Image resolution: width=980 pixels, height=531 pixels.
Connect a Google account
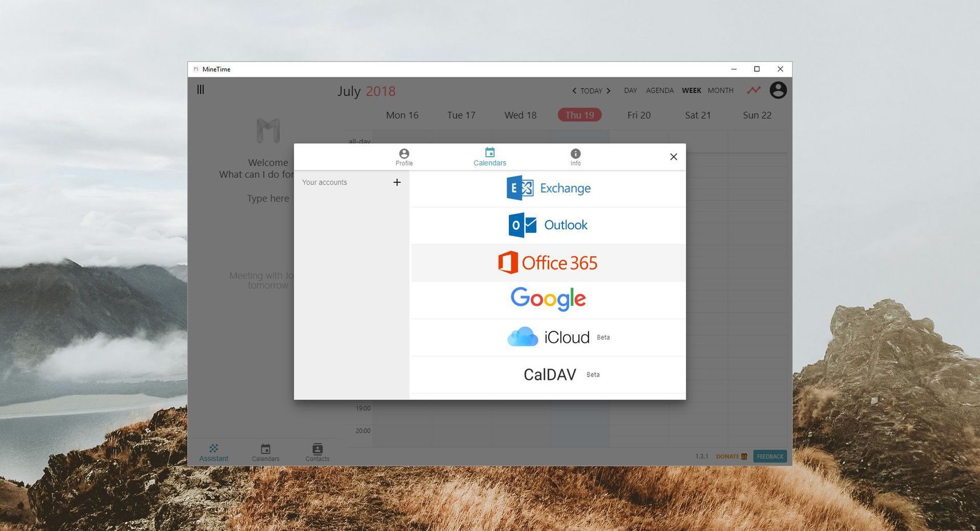pyautogui.click(x=548, y=300)
